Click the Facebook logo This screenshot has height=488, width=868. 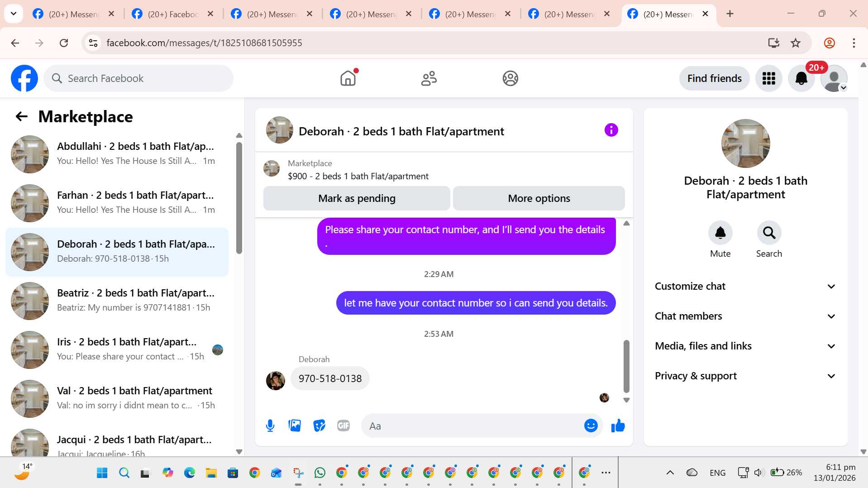24,78
